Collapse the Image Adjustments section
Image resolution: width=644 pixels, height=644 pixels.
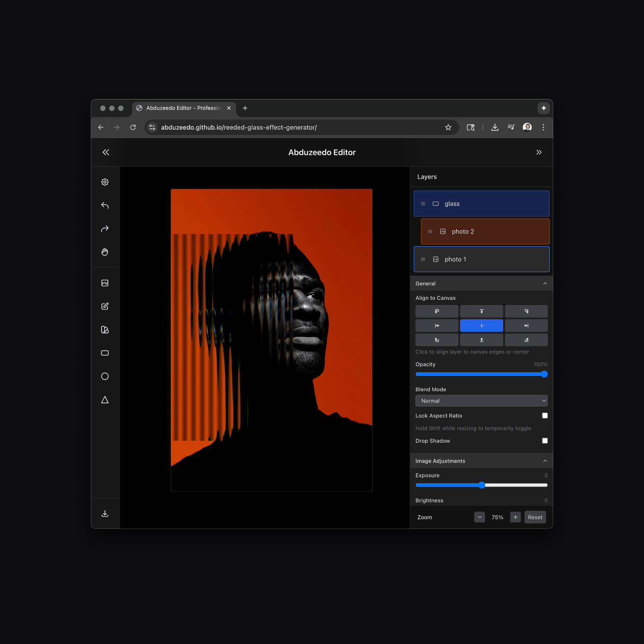(545, 461)
